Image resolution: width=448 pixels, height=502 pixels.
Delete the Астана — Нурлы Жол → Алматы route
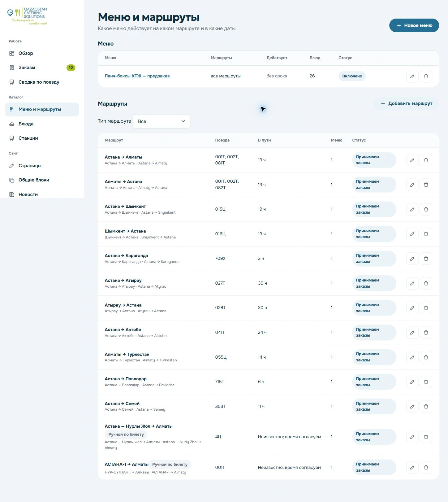(x=426, y=437)
